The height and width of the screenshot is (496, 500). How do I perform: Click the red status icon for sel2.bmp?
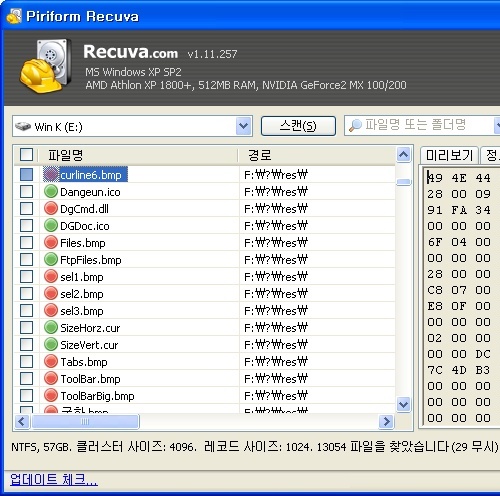point(51,294)
